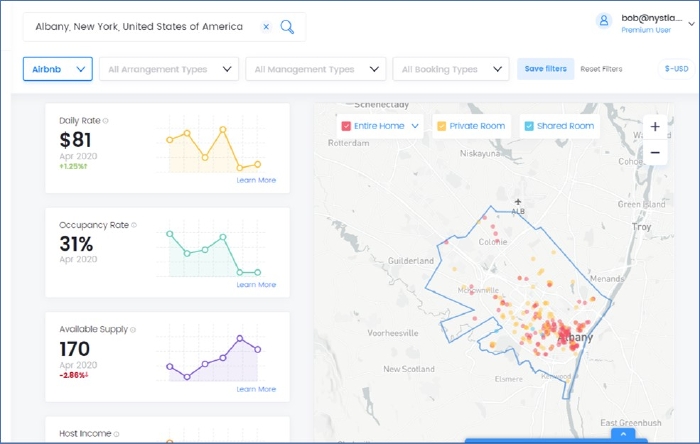The height and width of the screenshot is (444, 700).
Task: Open the user profile avatar icon
Action: [604, 21]
